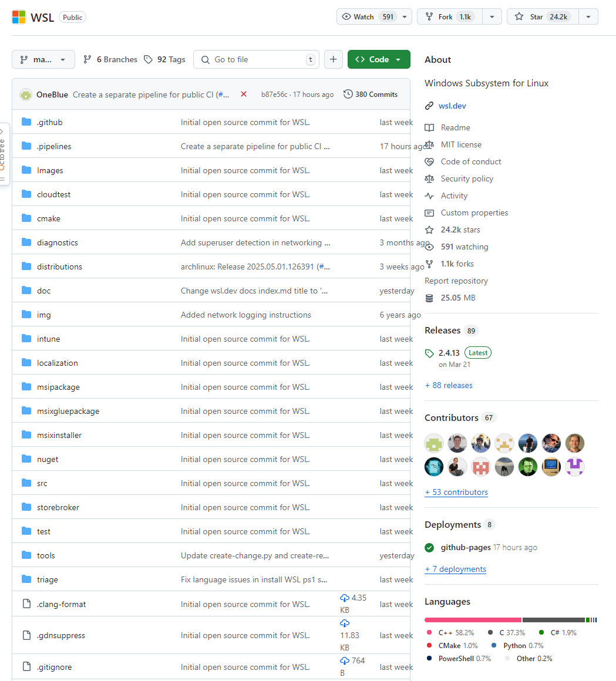This screenshot has height=681, width=616.
Task: Dismiss the commit message with the X
Action: (x=244, y=94)
